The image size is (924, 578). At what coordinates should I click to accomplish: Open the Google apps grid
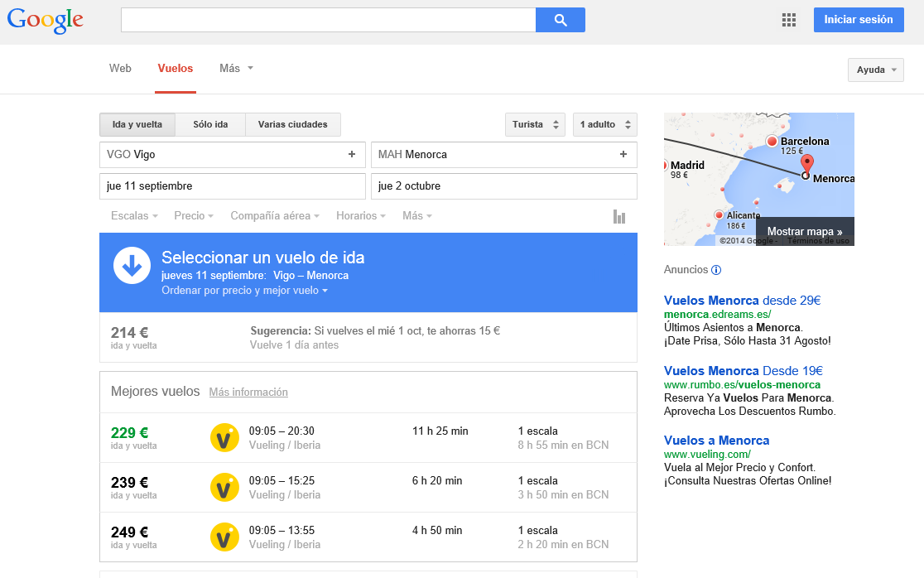pos(788,20)
